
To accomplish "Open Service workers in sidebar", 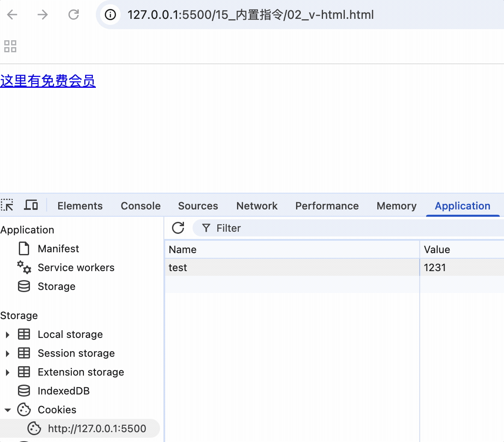I will pos(76,268).
